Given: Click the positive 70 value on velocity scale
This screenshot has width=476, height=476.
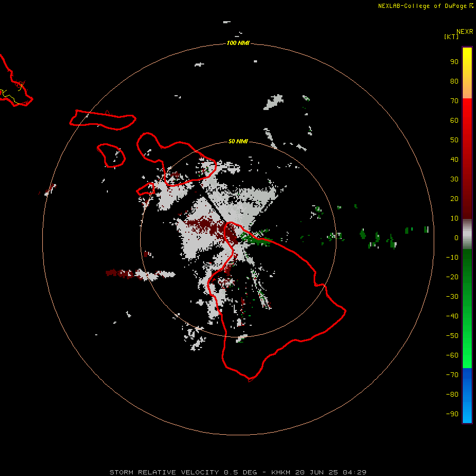Looking at the screenshot, I should [454, 101].
